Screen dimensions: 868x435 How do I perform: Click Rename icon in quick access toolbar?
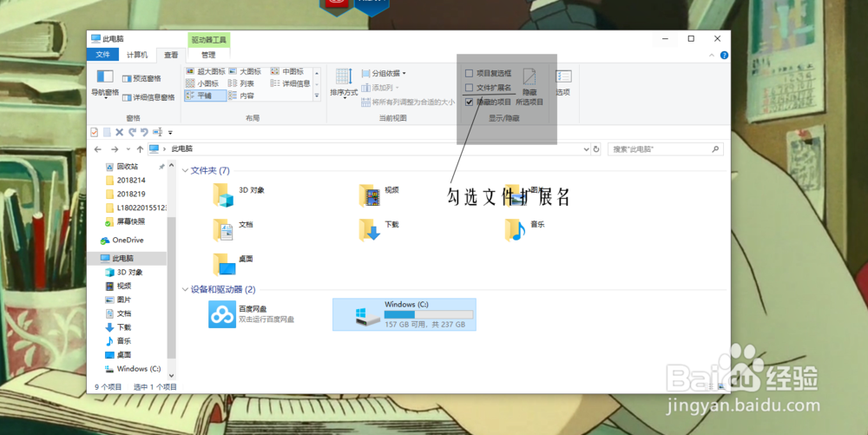157,132
